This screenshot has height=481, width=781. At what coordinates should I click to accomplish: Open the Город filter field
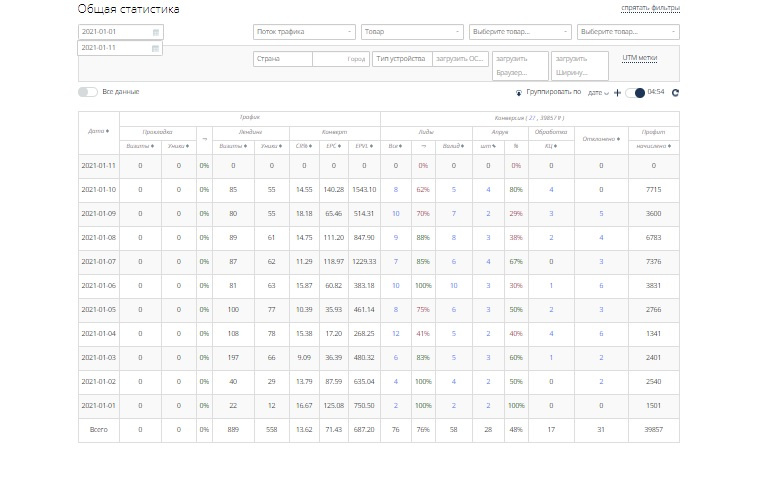pos(341,59)
